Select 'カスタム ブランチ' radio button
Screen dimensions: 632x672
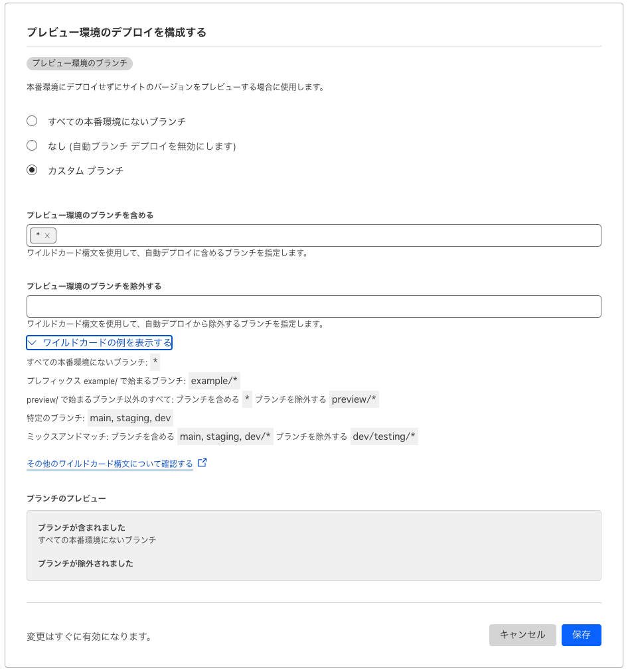pos(32,170)
